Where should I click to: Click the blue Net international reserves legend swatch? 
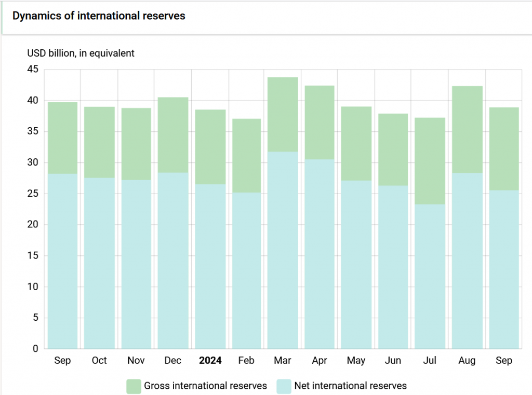284,386
